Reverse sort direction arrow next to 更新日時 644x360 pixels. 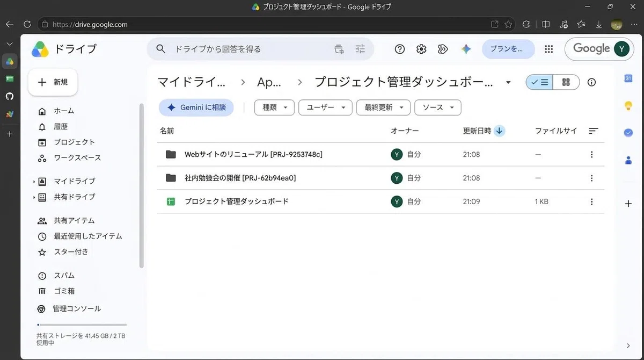(x=499, y=131)
